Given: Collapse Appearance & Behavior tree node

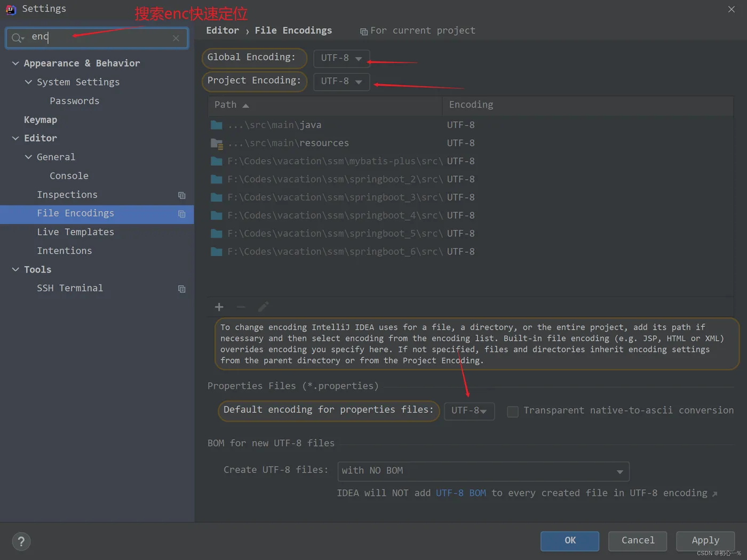Looking at the screenshot, I should click(x=15, y=63).
